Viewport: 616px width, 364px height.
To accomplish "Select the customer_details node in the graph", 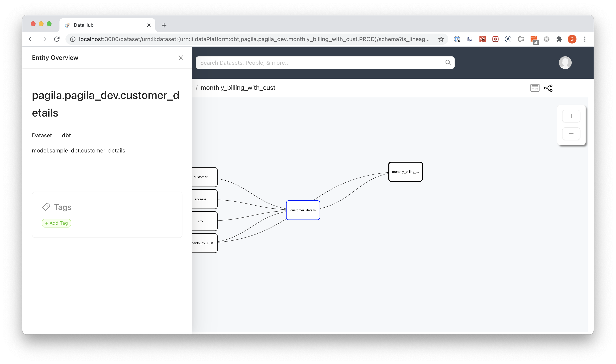I will pyautogui.click(x=303, y=210).
